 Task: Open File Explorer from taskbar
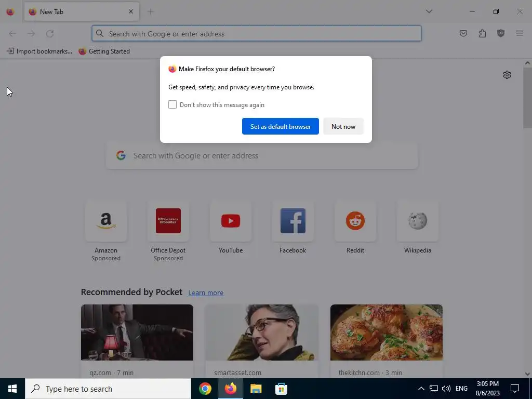(x=256, y=389)
